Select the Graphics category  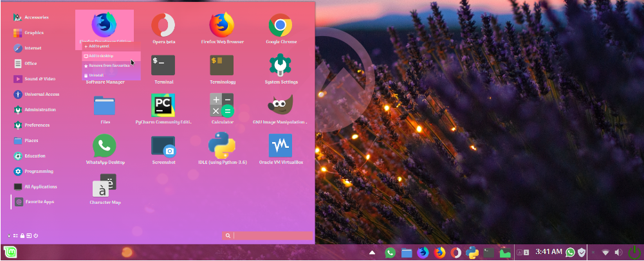29,32
